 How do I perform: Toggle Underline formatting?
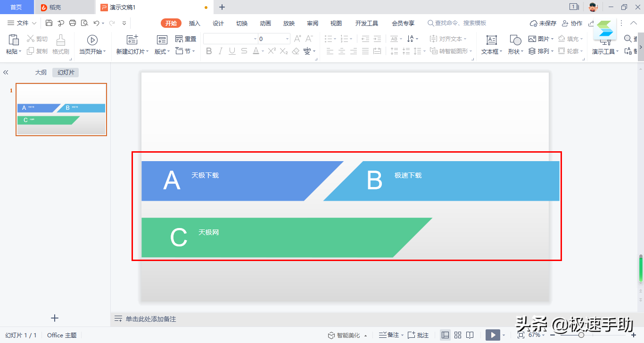[232, 51]
